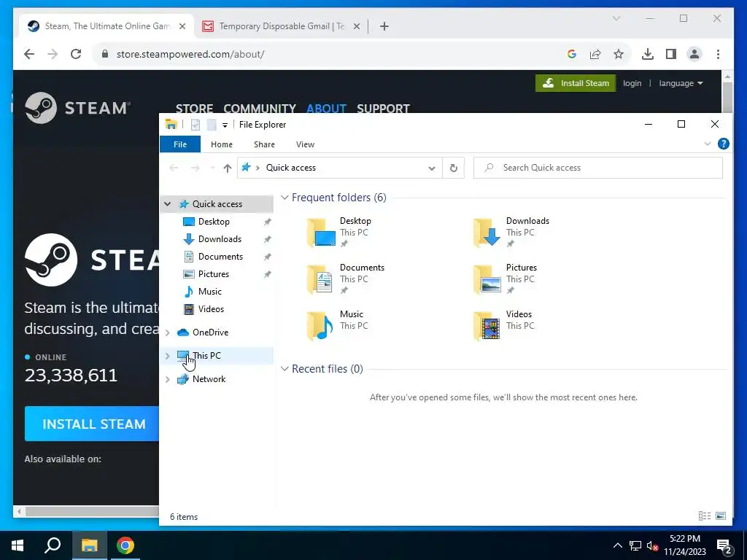Expand the This PC tree node
The height and width of the screenshot is (560, 747).
168,356
